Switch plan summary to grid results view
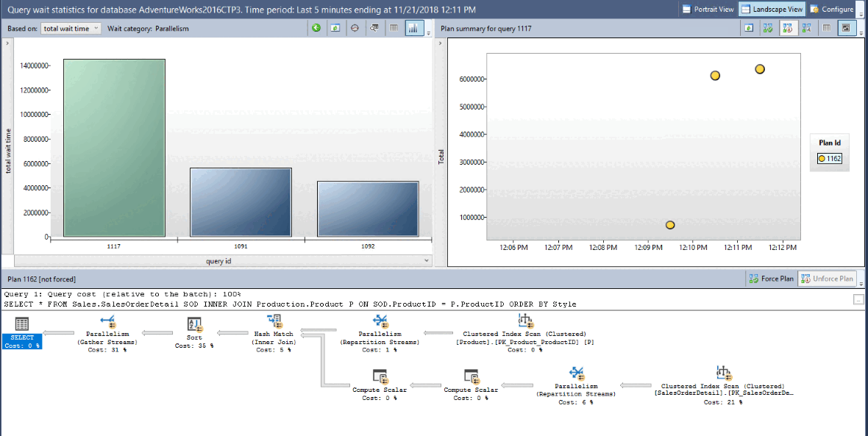This screenshot has width=868, height=436. click(827, 28)
